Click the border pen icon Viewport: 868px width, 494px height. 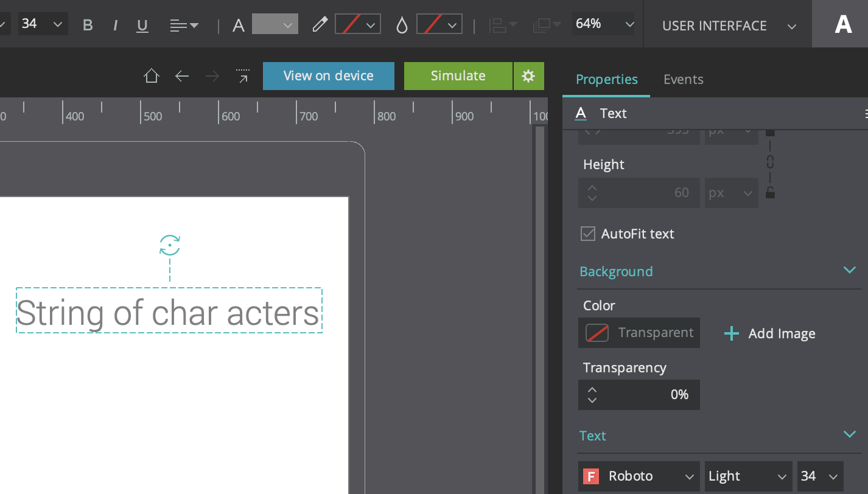tap(320, 25)
